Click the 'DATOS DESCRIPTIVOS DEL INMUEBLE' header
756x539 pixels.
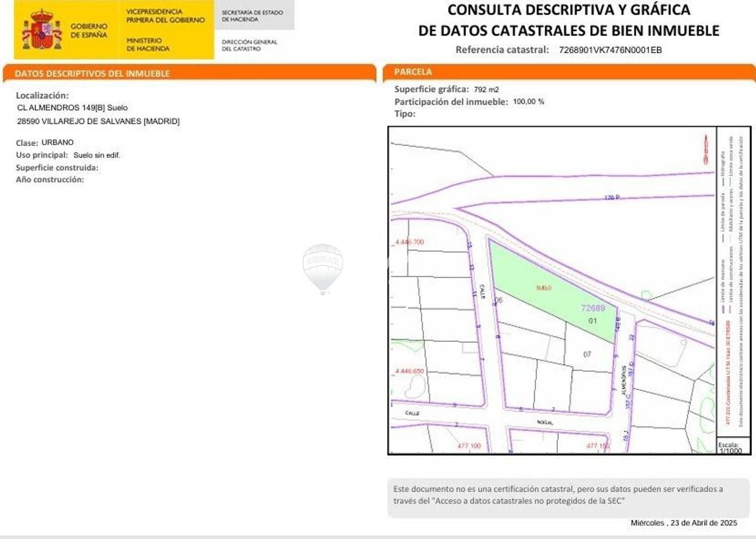[x=92, y=74]
